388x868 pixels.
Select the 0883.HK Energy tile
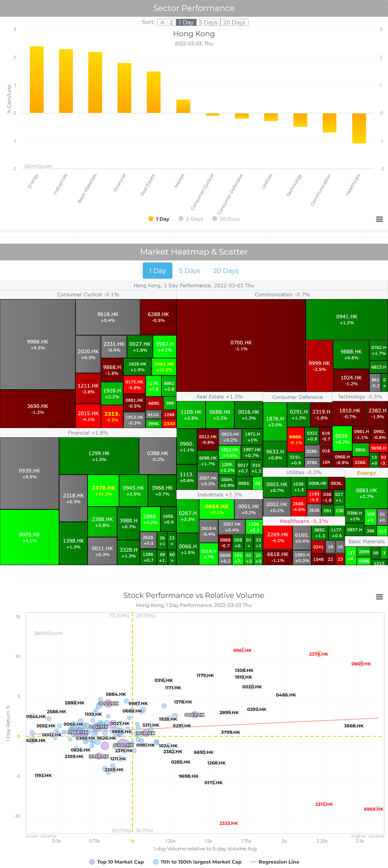[366, 493]
